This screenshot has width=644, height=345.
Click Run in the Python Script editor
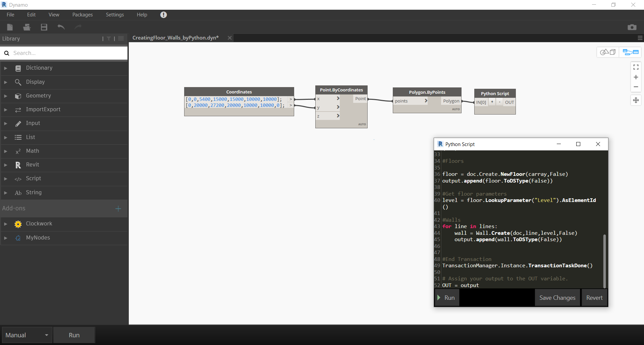(447, 298)
